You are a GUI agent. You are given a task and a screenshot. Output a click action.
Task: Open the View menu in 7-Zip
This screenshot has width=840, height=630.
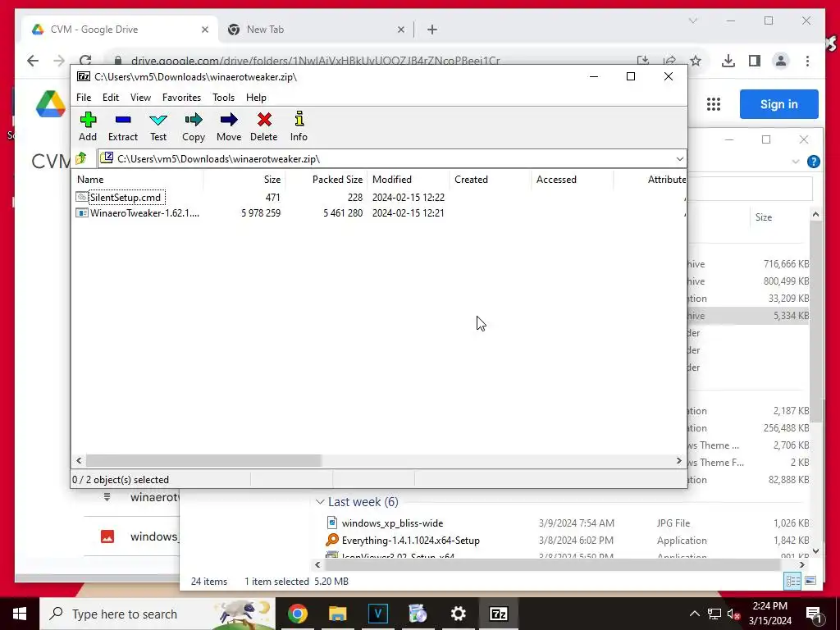click(140, 98)
